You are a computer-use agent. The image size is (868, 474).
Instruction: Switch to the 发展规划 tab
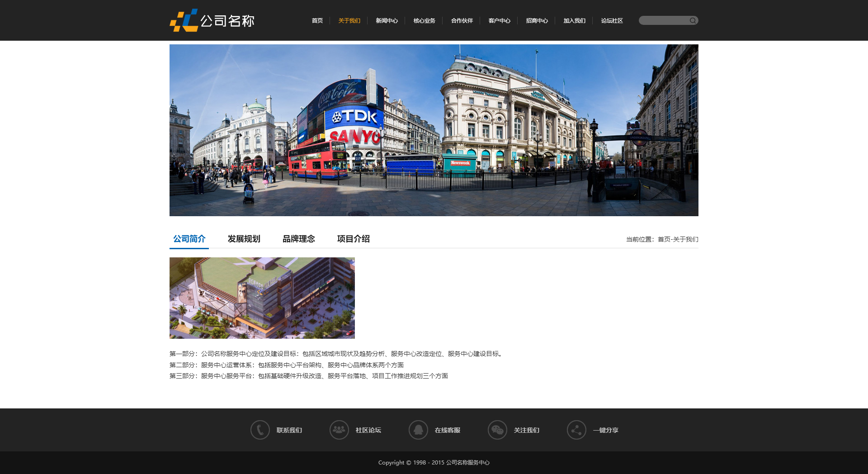(x=244, y=239)
